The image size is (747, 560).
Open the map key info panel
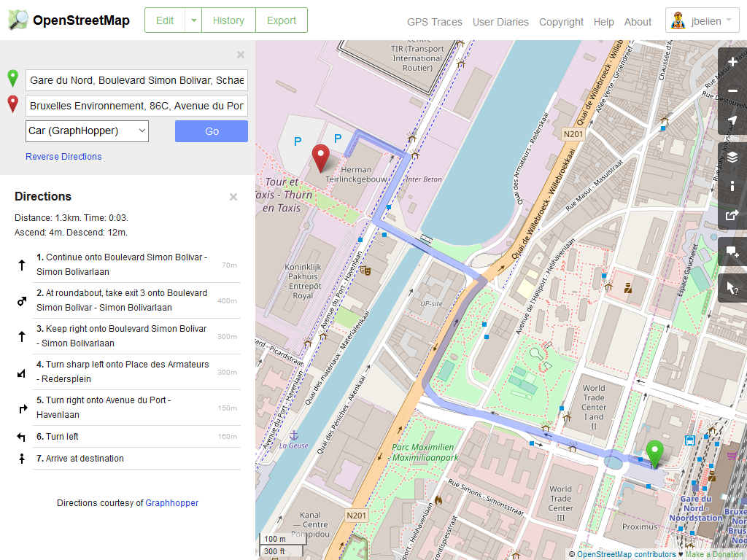pos(732,186)
